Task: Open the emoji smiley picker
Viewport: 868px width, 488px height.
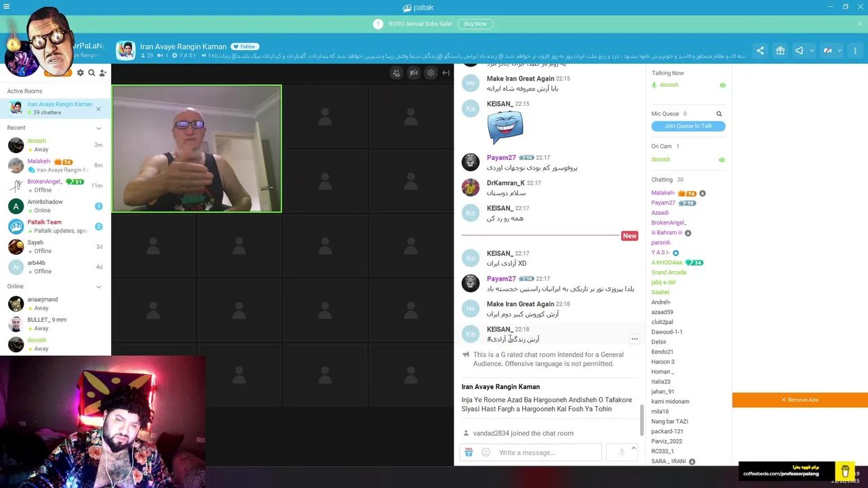Action: point(486,452)
